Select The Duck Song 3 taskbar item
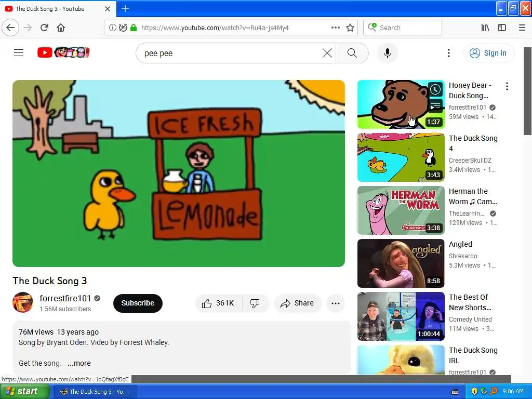The width and height of the screenshot is (532, 399). pyautogui.click(x=96, y=392)
